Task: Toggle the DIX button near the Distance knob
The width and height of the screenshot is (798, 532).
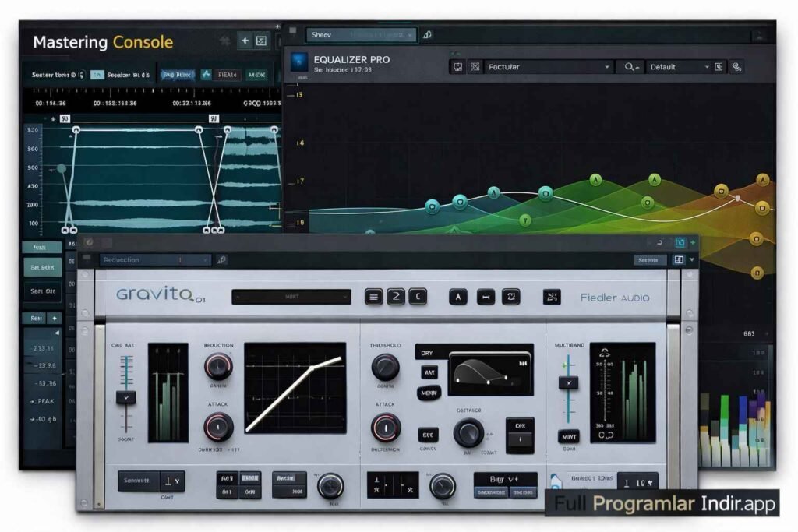Action: 521,425
